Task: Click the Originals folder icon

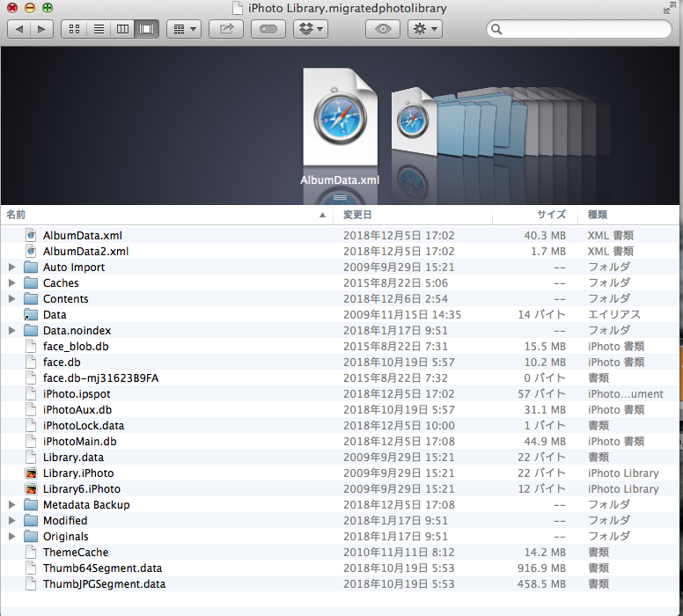Action: pos(31,536)
